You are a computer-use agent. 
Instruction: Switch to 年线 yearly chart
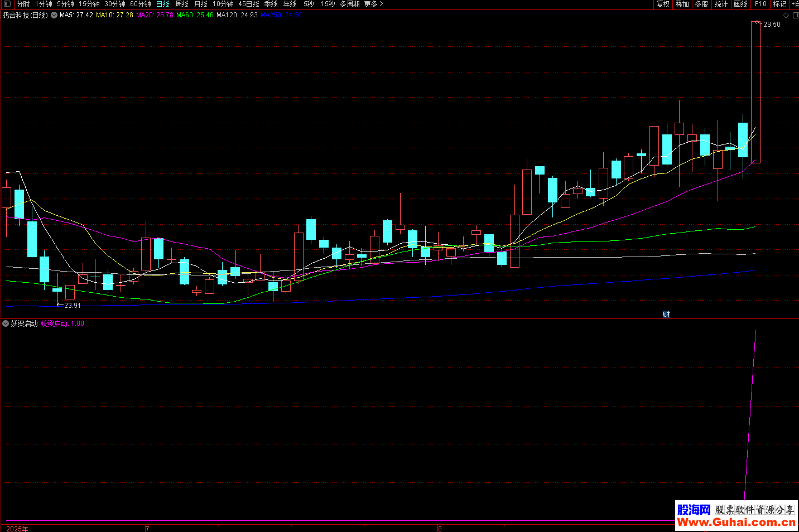tap(290, 4)
